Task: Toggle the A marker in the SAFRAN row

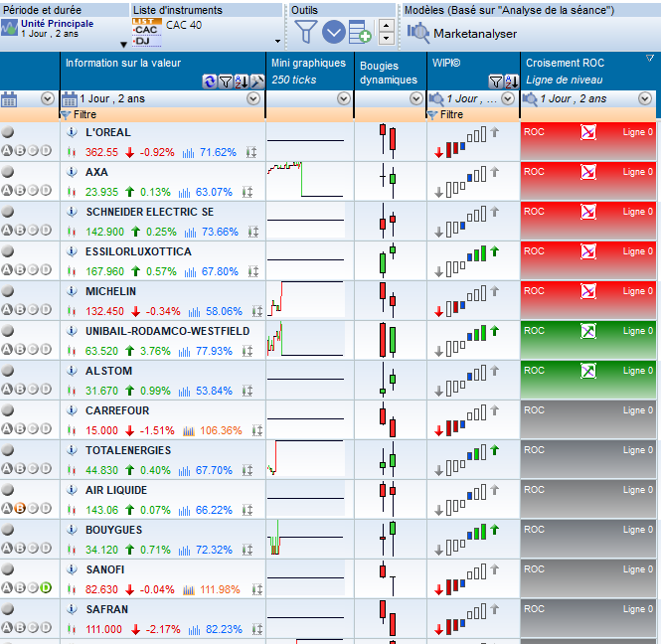Action: click(x=7, y=627)
